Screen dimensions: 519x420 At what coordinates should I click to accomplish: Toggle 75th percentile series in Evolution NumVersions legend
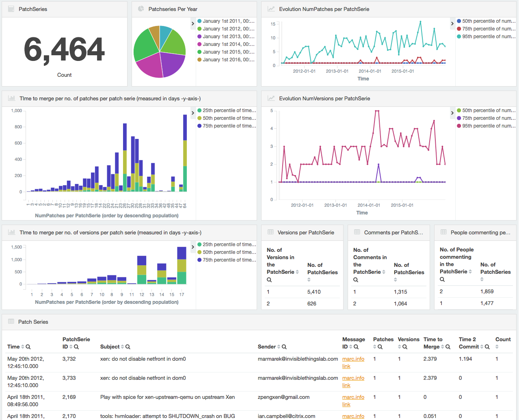[489, 118]
